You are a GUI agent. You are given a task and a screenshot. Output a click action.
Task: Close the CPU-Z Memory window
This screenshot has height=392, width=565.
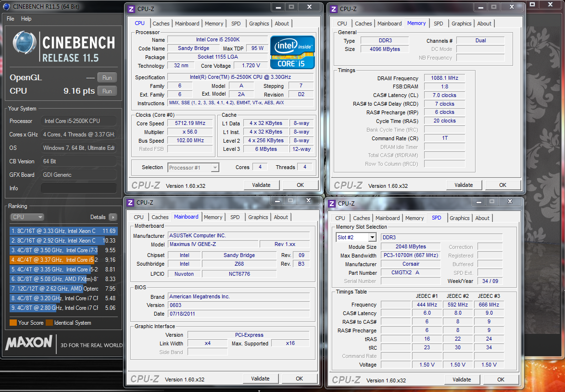(512, 7)
